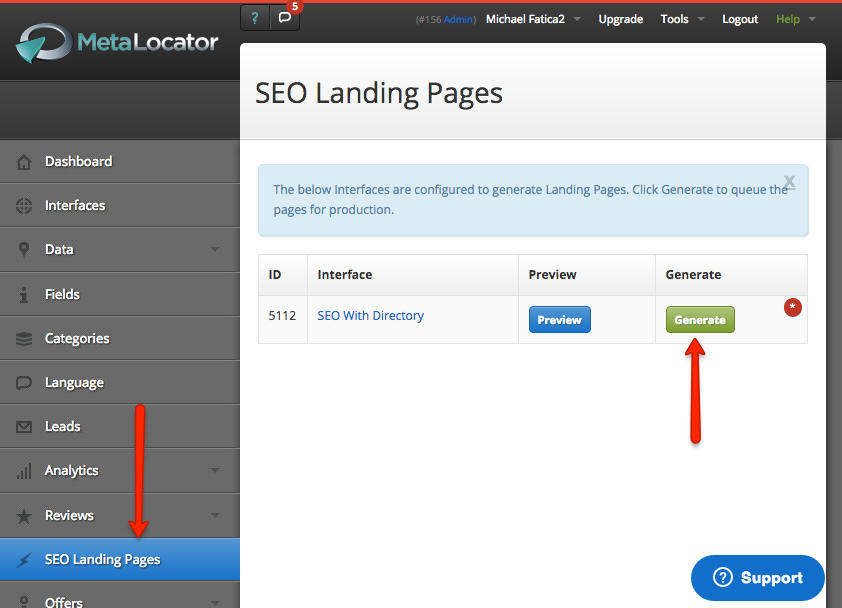Click the Categories stack icon
The height and width of the screenshot is (608, 842).
pyautogui.click(x=24, y=338)
